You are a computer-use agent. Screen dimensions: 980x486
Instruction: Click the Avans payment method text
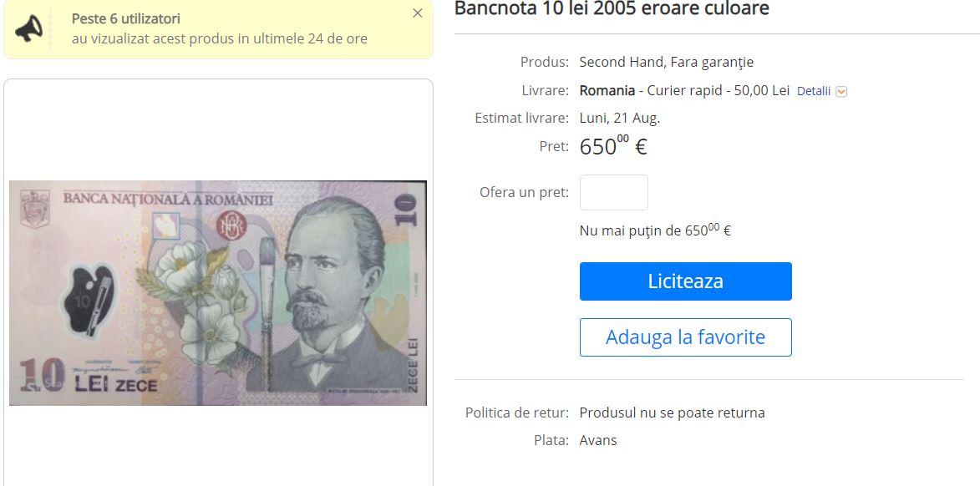(x=598, y=440)
